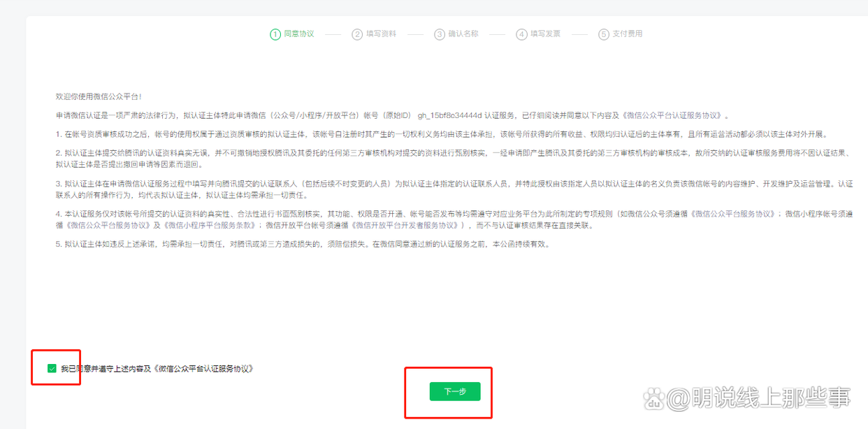The height and width of the screenshot is (429, 868).
Task: Select step 1 同意协议 in progress bar
Action: (x=292, y=34)
